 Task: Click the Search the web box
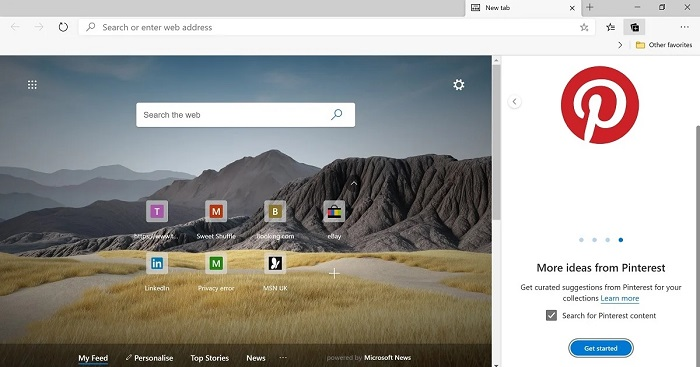coord(246,115)
